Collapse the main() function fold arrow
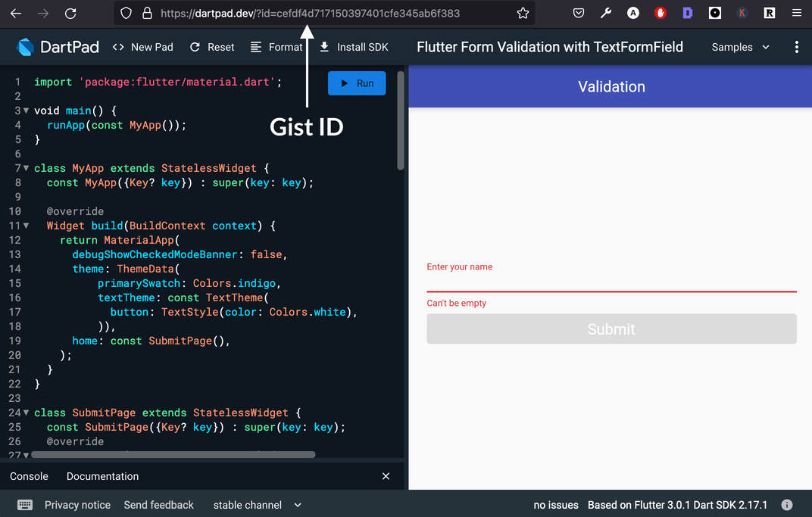 point(26,111)
